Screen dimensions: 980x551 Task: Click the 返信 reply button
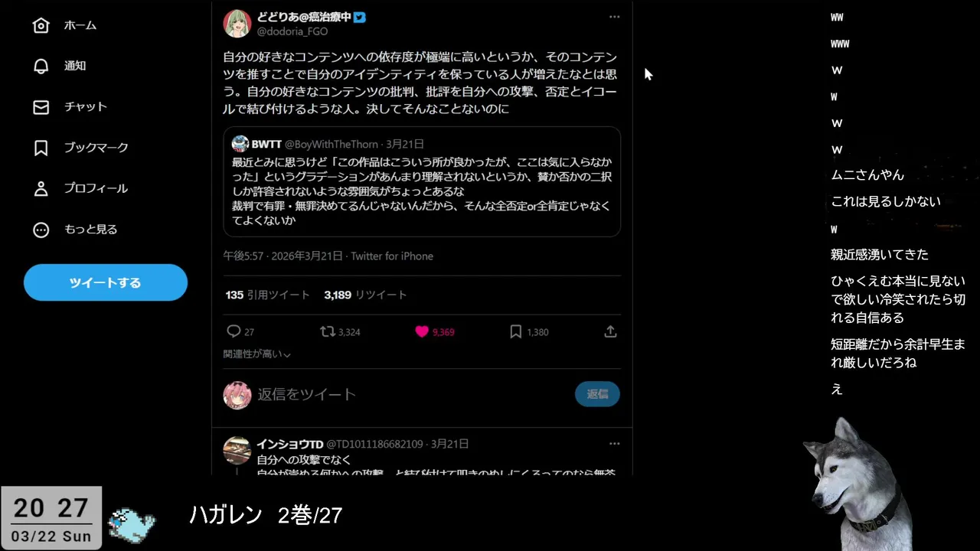[597, 394]
